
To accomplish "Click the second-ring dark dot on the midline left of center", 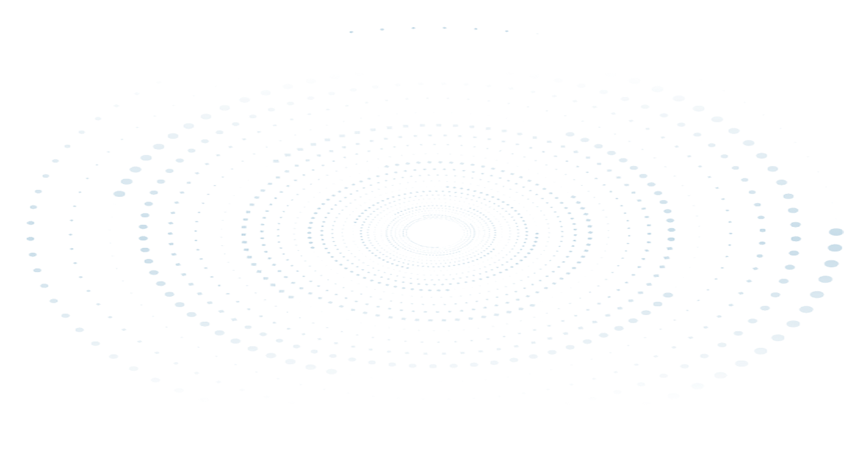I will (x=143, y=238).
